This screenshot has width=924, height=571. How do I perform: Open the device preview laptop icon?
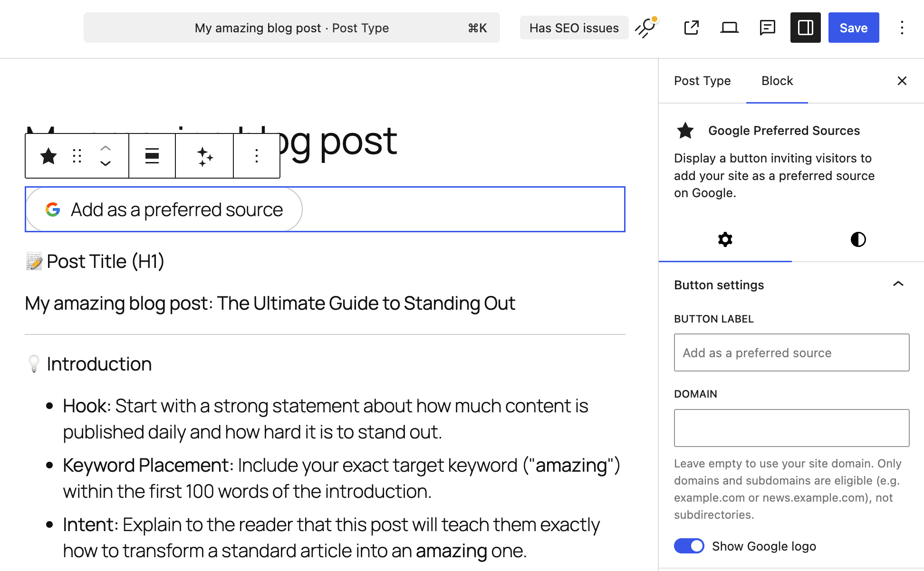coord(730,28)
